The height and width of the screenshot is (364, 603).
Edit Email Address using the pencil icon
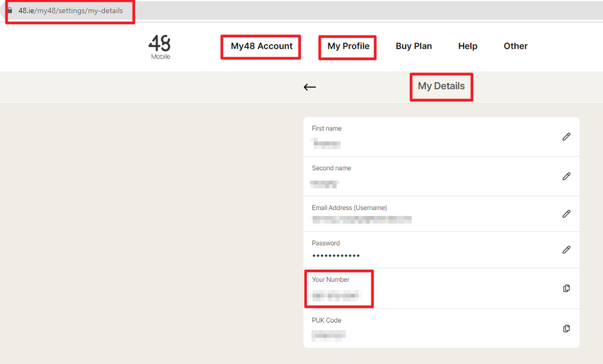(566, 214)
